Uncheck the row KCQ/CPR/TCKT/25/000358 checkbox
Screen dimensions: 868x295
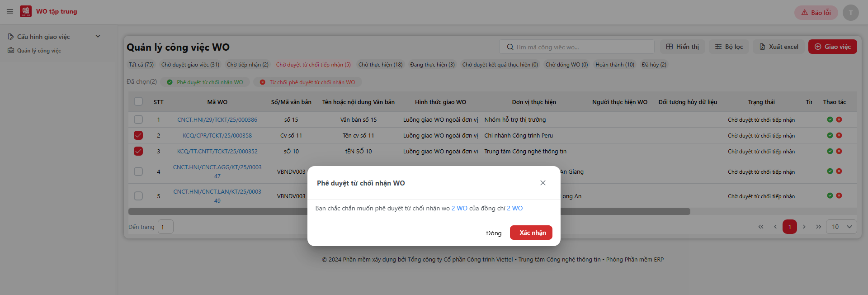tap(138, 135)
